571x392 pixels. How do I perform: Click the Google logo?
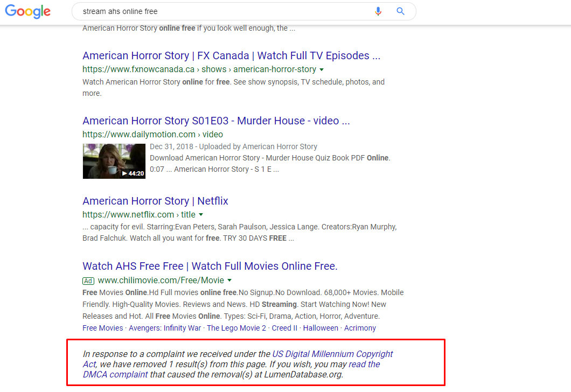tap(27, 11)
